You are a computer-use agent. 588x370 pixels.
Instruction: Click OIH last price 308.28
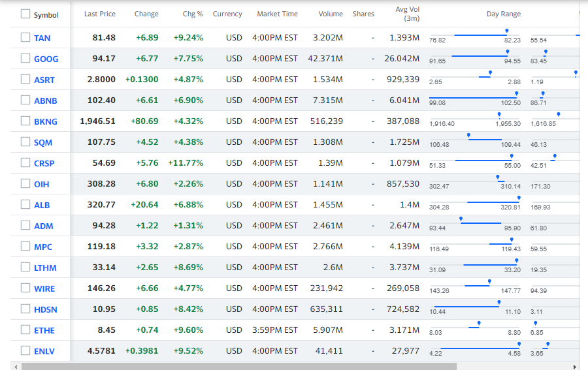pos(101,184)
